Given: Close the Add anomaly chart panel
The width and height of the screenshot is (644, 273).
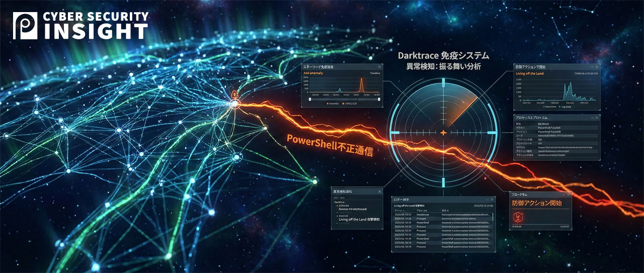Looking at the screenshot, I should [x=379, y=67].
